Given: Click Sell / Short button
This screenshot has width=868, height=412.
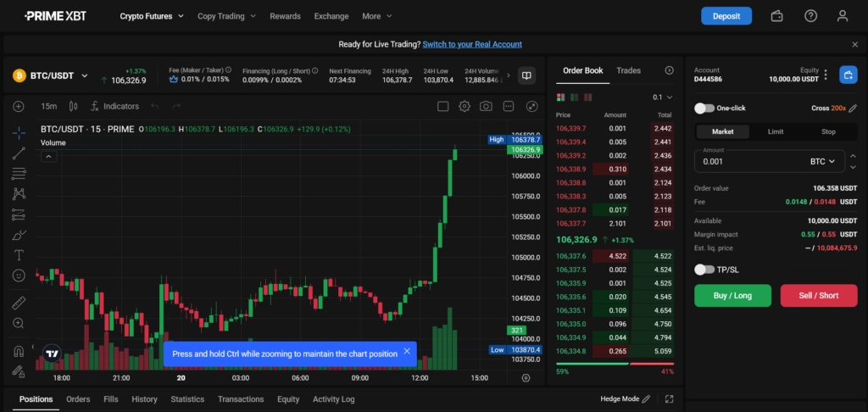Looking at the screenshot, I should pos(819,296).
